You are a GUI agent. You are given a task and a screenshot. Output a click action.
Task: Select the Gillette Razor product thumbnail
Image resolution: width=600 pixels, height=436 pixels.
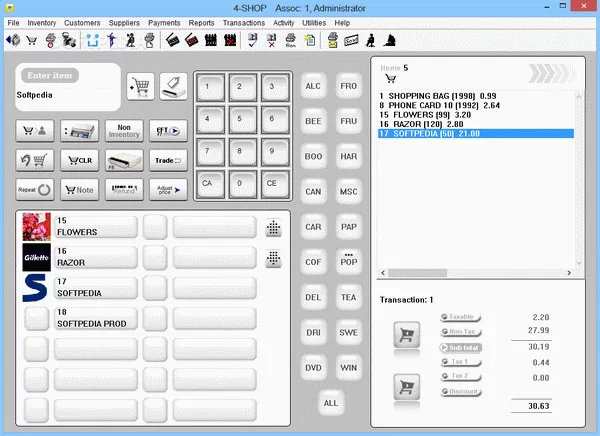click(36, 257)
